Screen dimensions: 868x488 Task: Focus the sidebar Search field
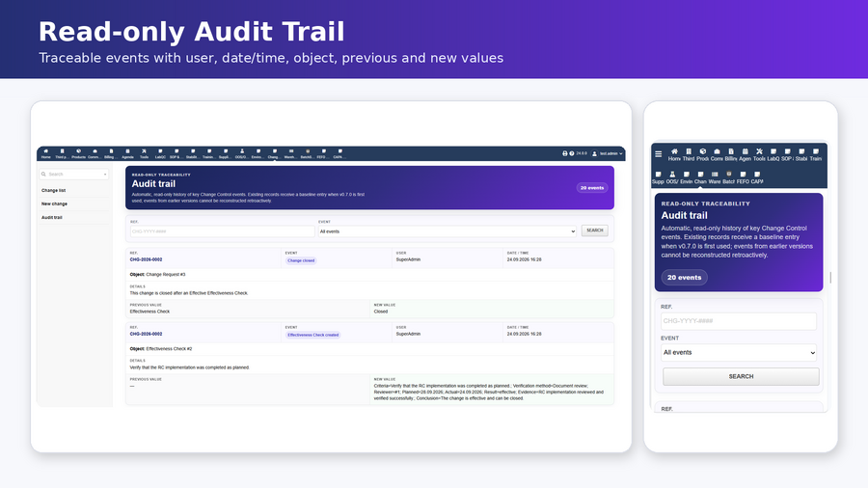point(74,175)
